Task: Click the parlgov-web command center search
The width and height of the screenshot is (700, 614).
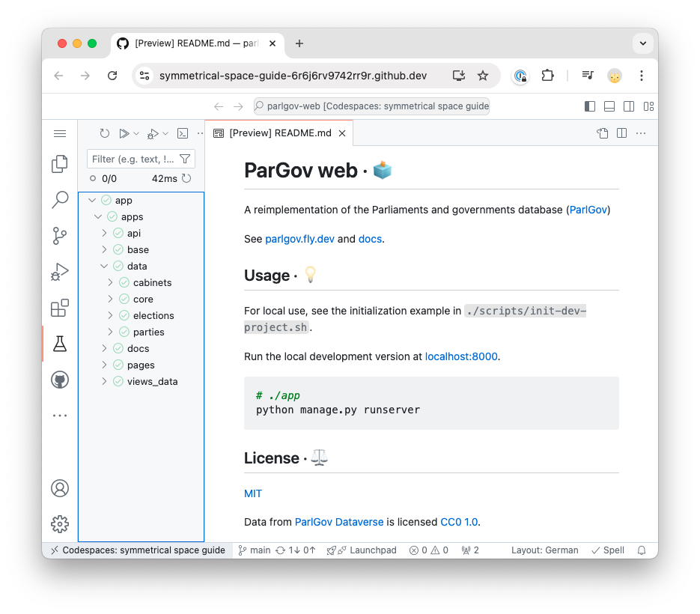Action: coord(371,106)
